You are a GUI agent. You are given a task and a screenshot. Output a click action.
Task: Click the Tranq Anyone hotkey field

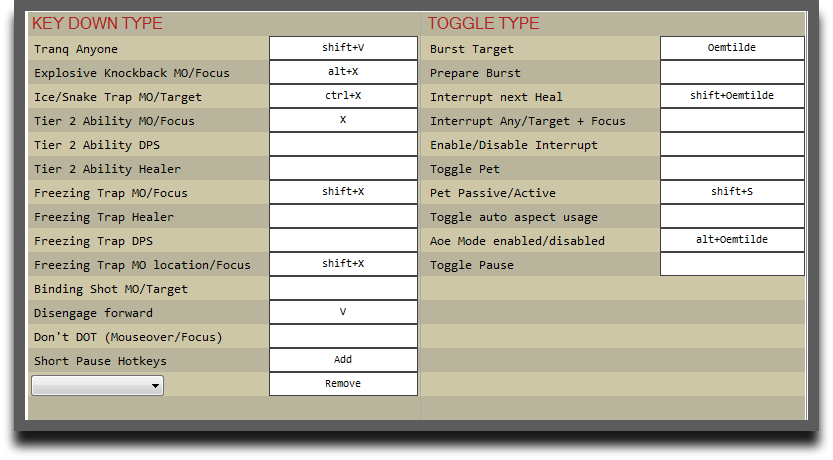[343, 48]
